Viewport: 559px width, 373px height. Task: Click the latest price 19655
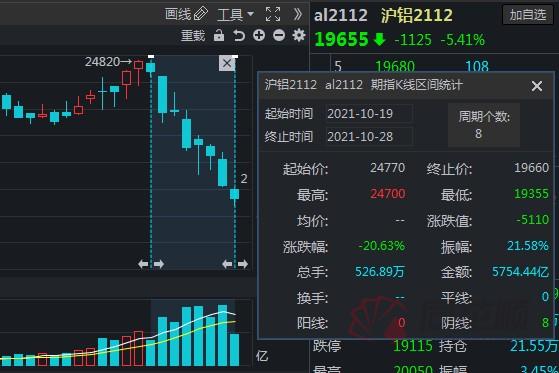click(x=341, y=39)
